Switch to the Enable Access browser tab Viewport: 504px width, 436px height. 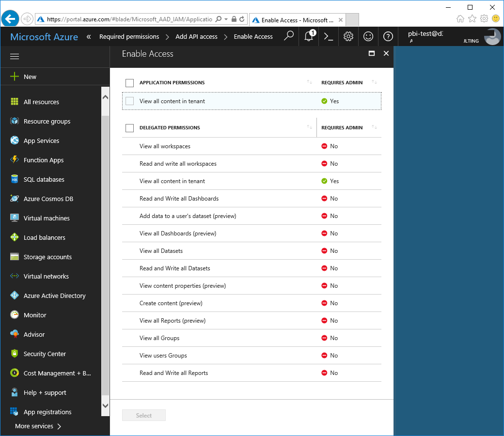298,20
